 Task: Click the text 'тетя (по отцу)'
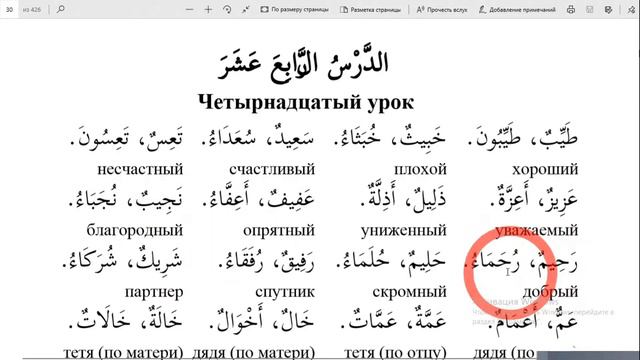[396, 352]
